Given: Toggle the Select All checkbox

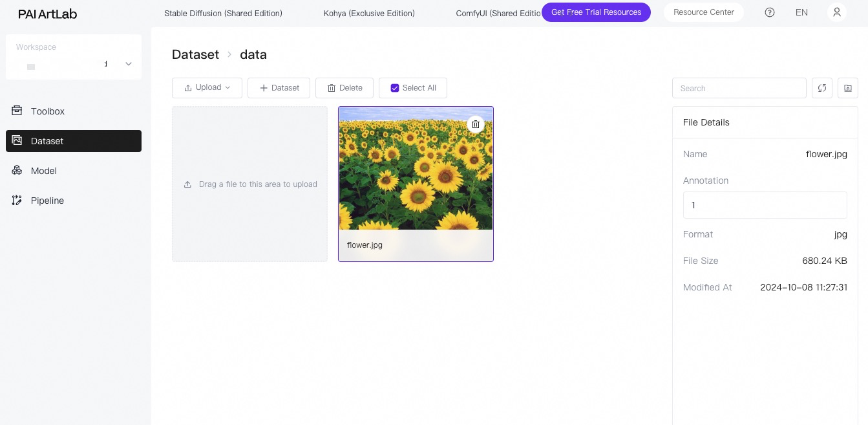Looking at the screenshot, I should point(395,88).
